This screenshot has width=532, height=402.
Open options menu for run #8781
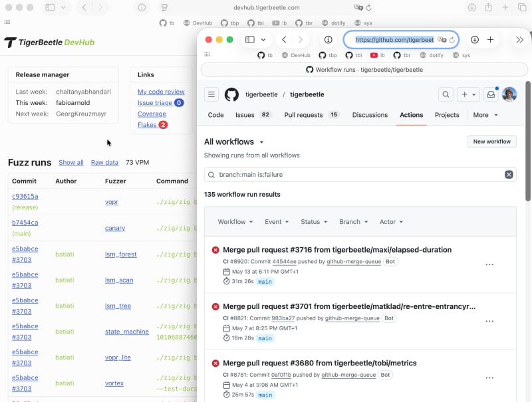pos(489,377)
